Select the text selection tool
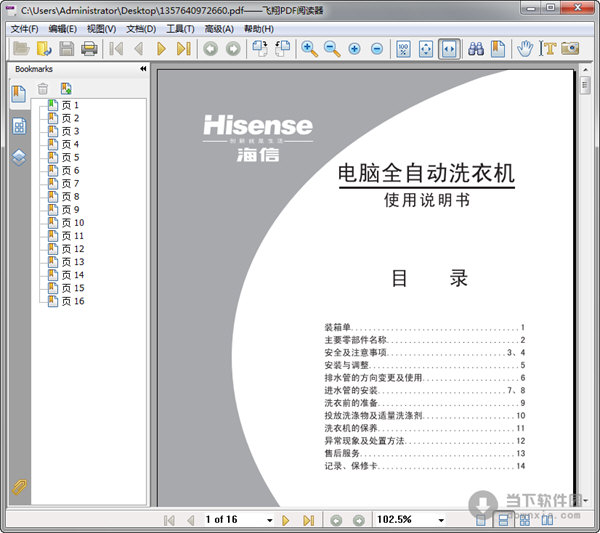The height and width of the screenshot is (533, 600). pos(547,49)
